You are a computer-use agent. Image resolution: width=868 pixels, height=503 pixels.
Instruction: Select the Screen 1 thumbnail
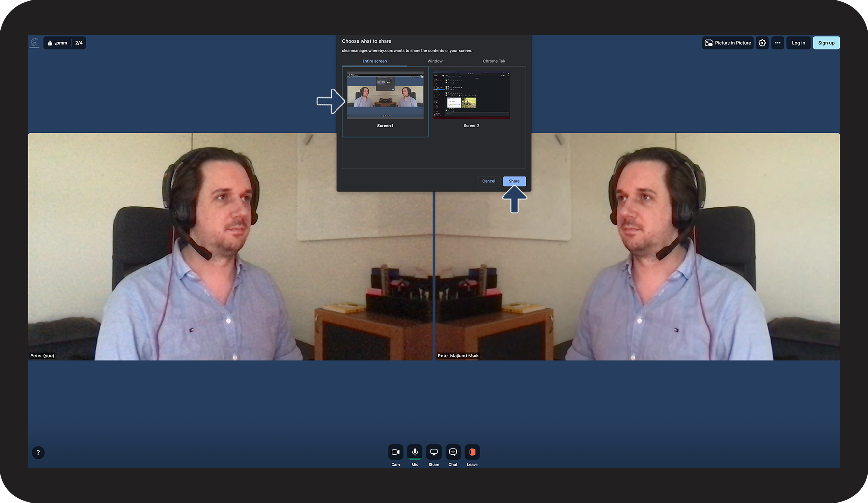385,96
